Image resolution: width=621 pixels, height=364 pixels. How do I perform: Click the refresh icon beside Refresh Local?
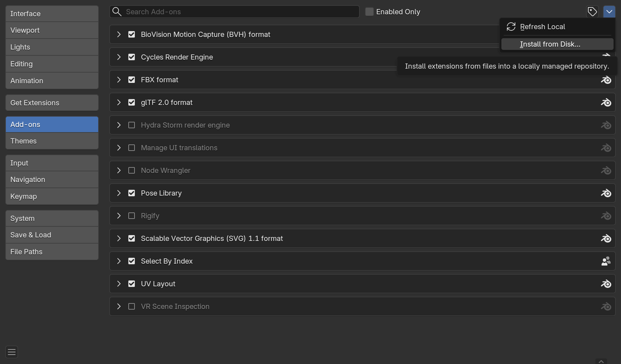coord(511,27)
